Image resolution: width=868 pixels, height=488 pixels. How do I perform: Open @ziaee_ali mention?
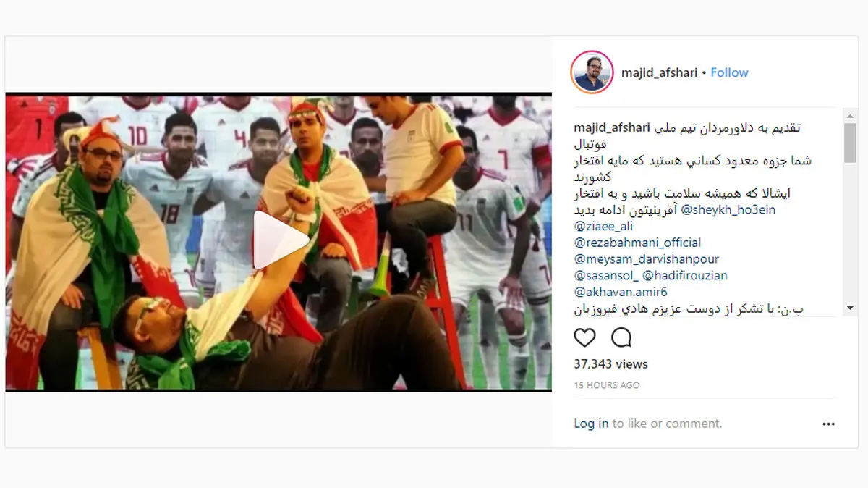(603, 226)
